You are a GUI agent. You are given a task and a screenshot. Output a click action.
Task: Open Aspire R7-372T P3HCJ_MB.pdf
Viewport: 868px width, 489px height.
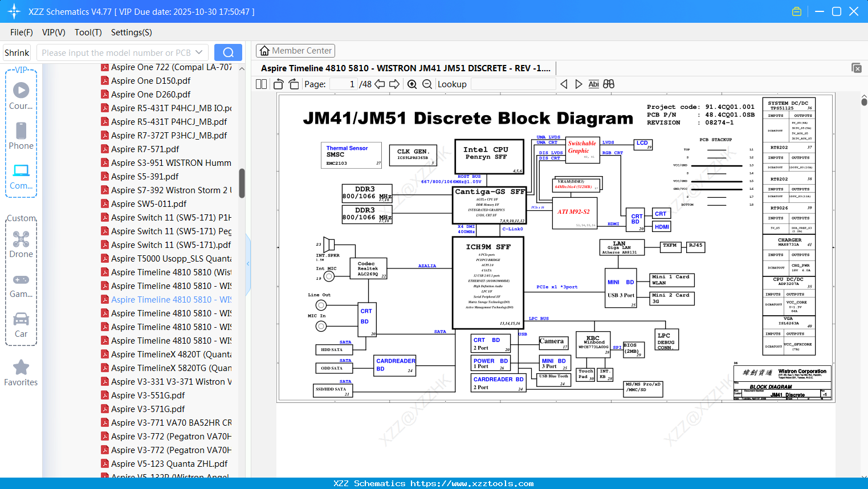click(169, 136)
